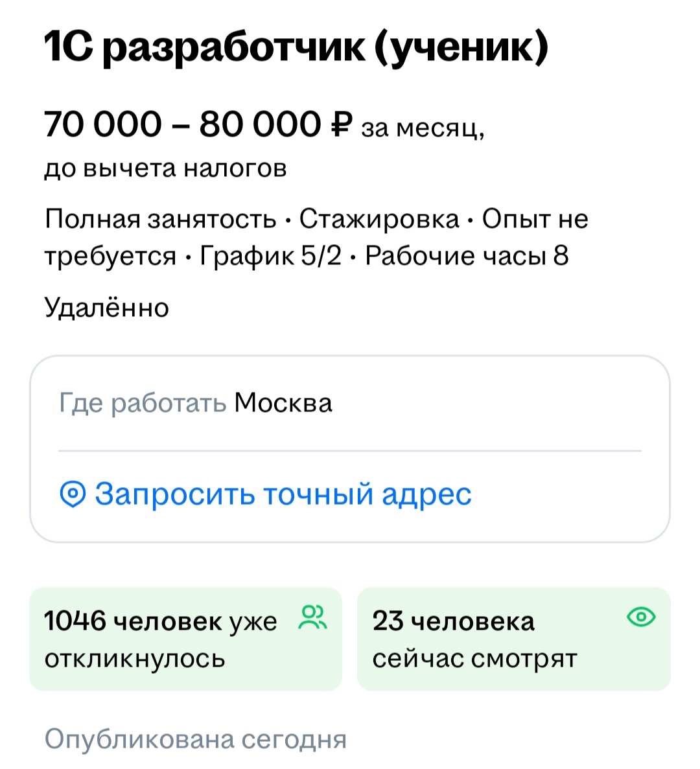Click the Рабочие часы 8 text
The image size is (700, 769).
coord(467,256)
